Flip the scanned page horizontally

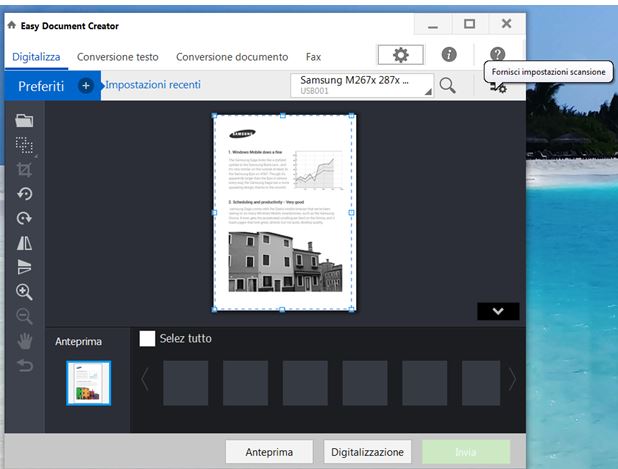(24, 243)
